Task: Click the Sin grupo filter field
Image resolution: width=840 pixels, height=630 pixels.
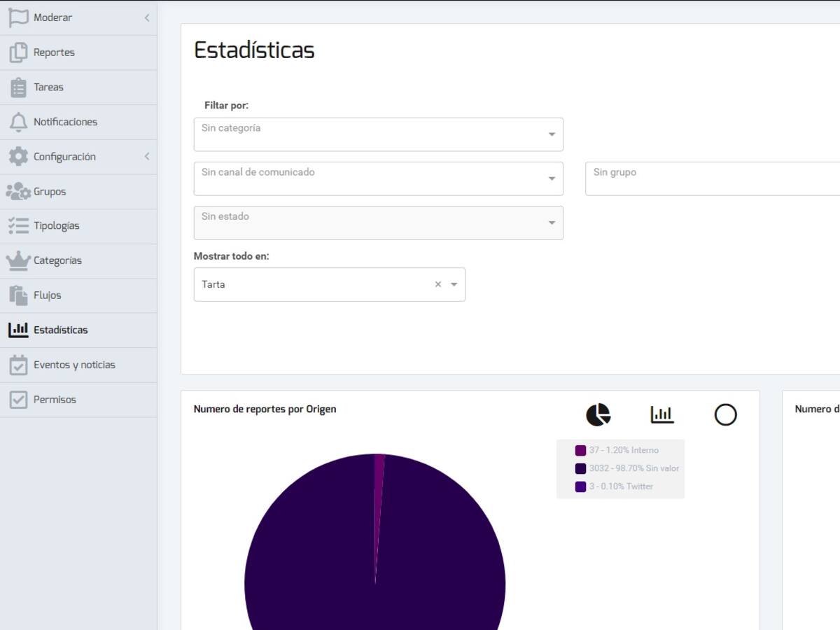Action: point(712,178)
